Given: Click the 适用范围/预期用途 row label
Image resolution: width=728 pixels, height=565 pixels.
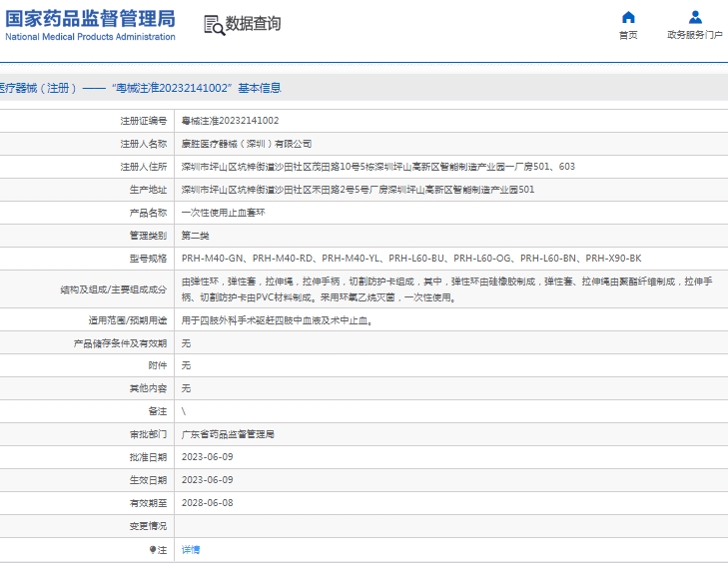Looking at the screenshot, I should (128, 320).
